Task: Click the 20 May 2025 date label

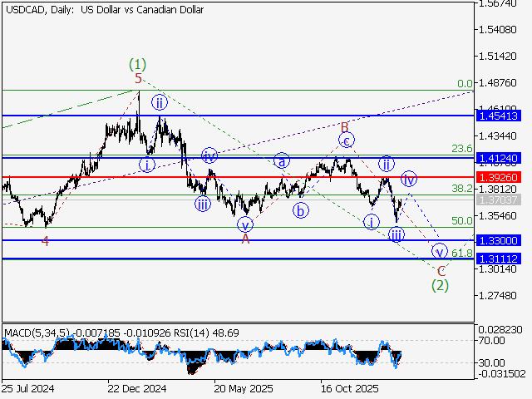Action: (244, 388)
